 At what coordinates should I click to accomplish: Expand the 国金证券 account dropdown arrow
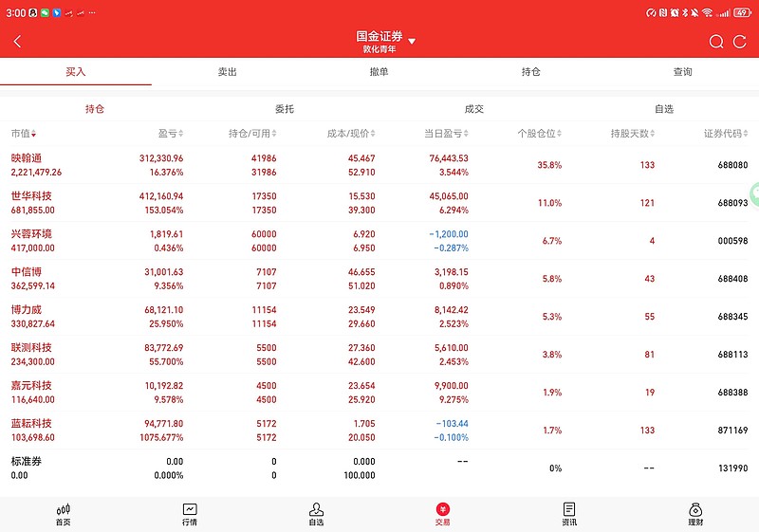(x=412, y=42)
